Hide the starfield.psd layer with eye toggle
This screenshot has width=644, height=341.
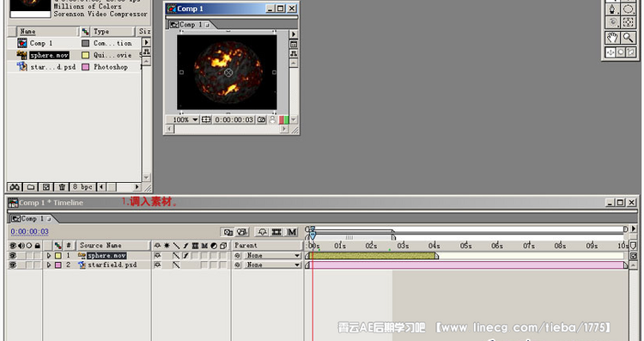tap(13, 265)
